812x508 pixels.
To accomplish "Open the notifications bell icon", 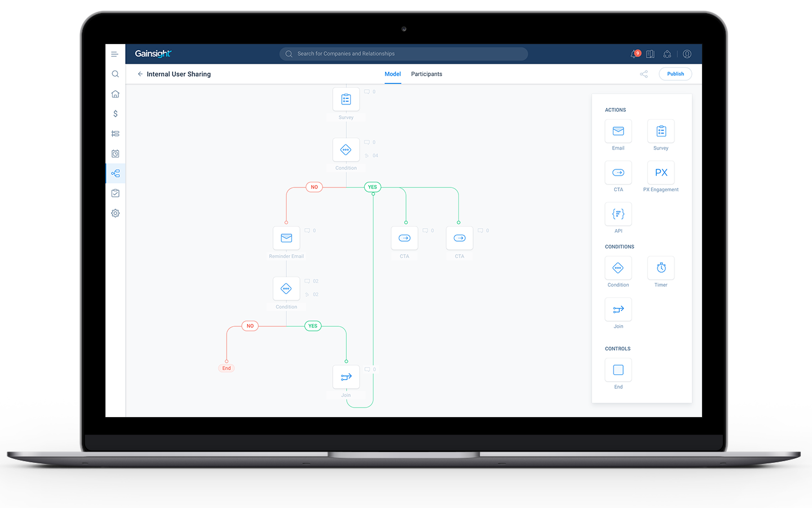I will tap(634, 54).
